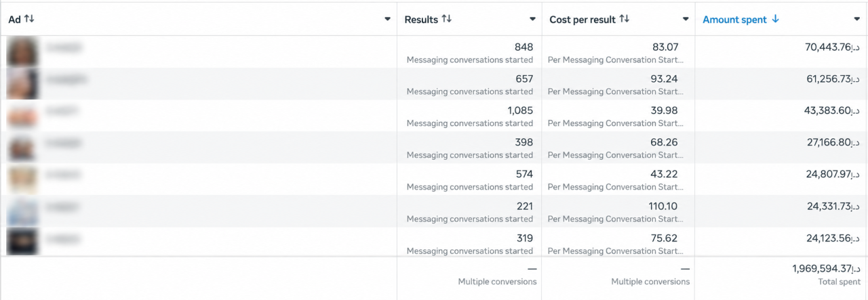The image size is (868, 300).
Task: Open thumbnail of ad with 574 results
Action: click(x=22, y=179)
